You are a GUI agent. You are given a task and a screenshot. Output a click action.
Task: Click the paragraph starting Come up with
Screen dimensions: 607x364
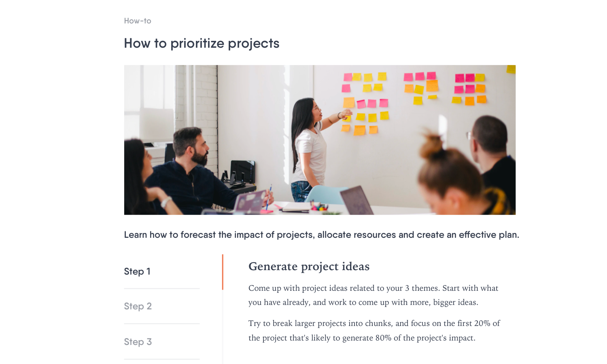[x=373, y=295]
